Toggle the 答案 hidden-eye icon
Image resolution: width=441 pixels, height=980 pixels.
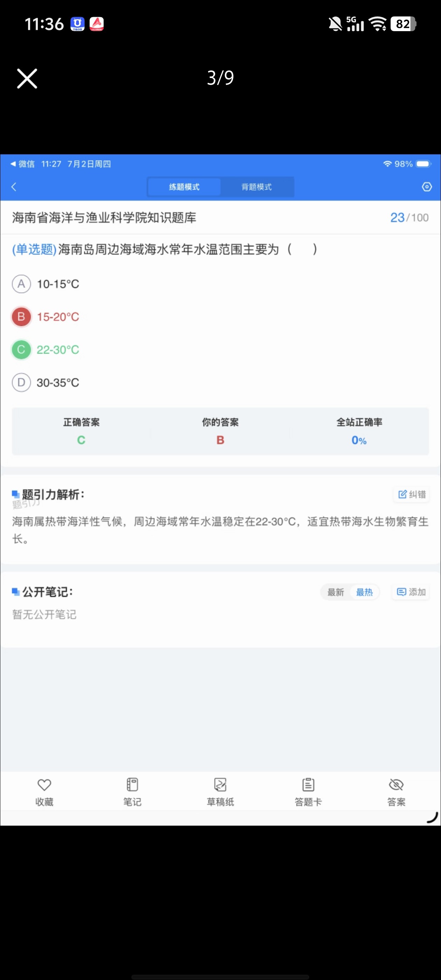click(x=396, y=784)
